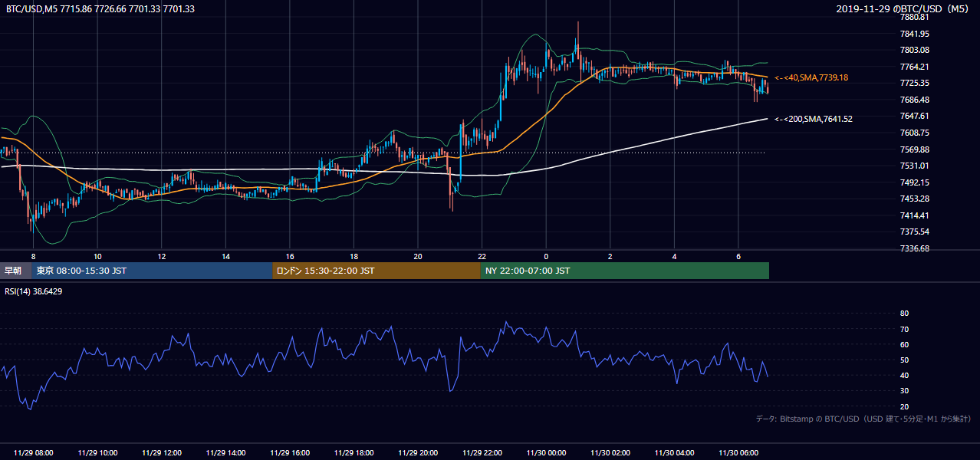The image size is (980, 460).
Task: Click the 11/29 20:00 time label
Action: coord(418,452)
